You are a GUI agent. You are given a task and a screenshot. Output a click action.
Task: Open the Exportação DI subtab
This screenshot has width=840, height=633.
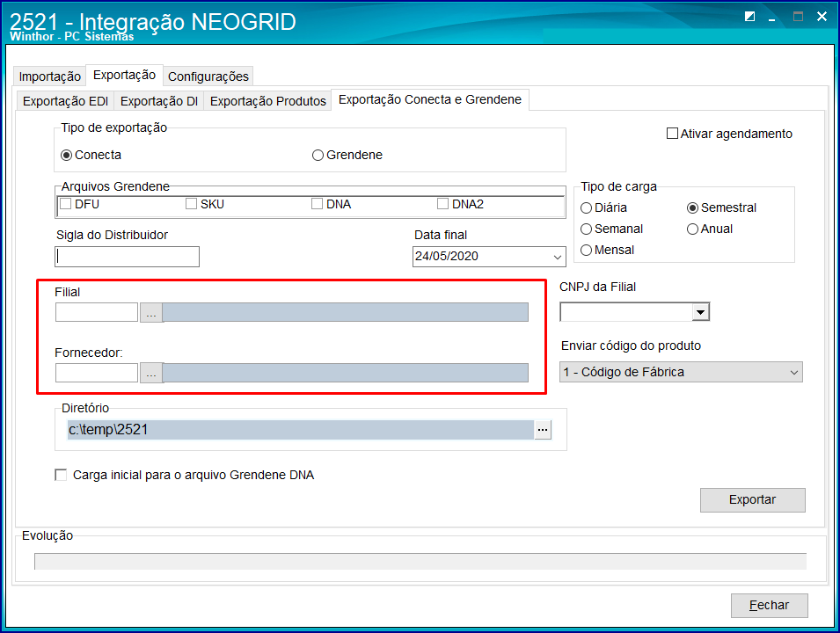coord(159,101)
